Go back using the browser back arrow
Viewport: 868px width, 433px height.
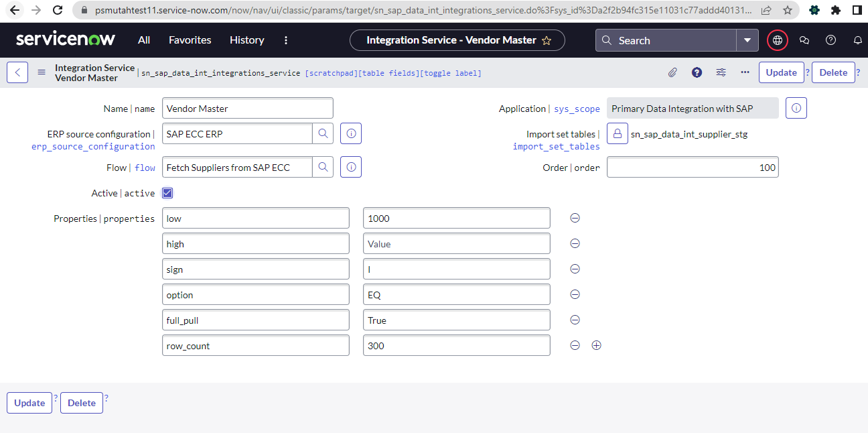click(x=15, y=11)
